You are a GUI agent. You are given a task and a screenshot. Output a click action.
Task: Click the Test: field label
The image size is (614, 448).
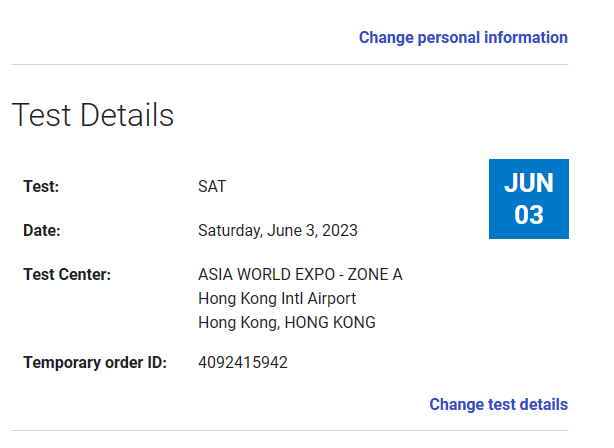41,186
